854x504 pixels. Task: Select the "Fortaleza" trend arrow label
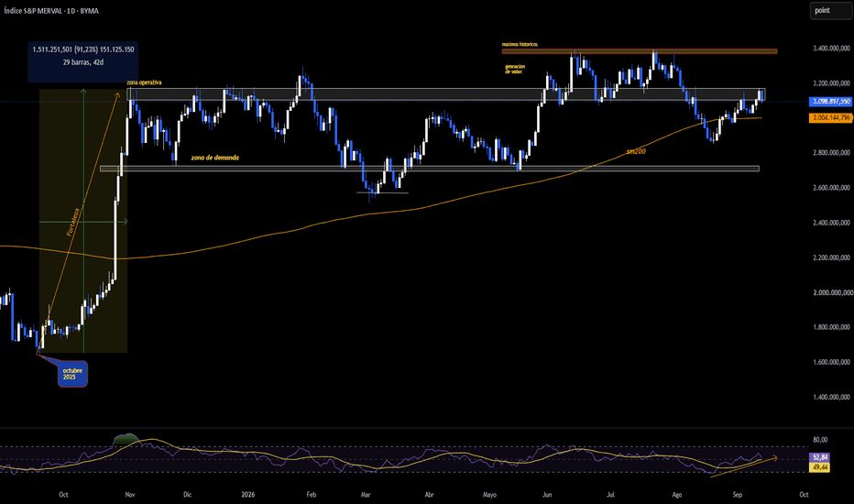[73, 222]
